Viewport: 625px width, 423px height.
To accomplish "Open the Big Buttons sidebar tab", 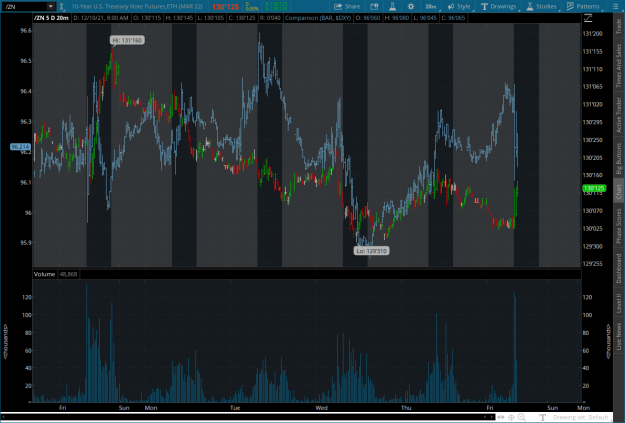I will click(619, 158).
